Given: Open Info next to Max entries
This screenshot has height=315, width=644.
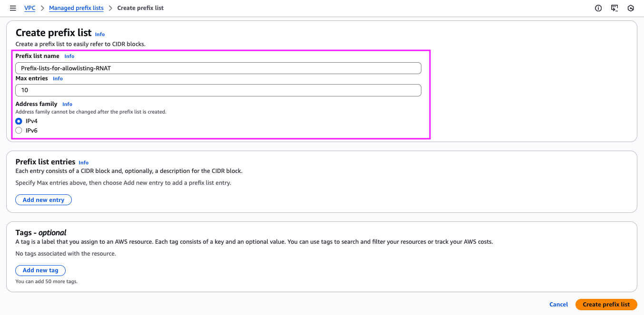Looking at the screenshot, I should pos(58,78).
